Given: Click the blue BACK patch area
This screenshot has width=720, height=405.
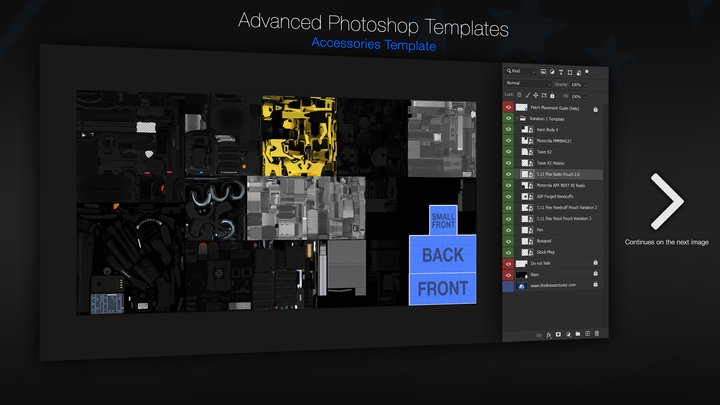Looking at the screenshot, I should (443, 254).
